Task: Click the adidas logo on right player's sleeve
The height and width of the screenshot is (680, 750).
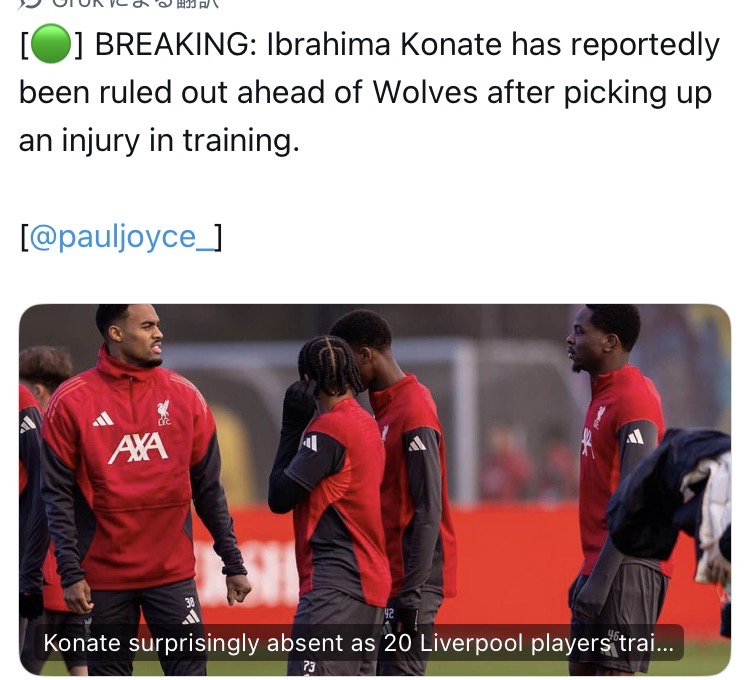Action: point(635,437)
